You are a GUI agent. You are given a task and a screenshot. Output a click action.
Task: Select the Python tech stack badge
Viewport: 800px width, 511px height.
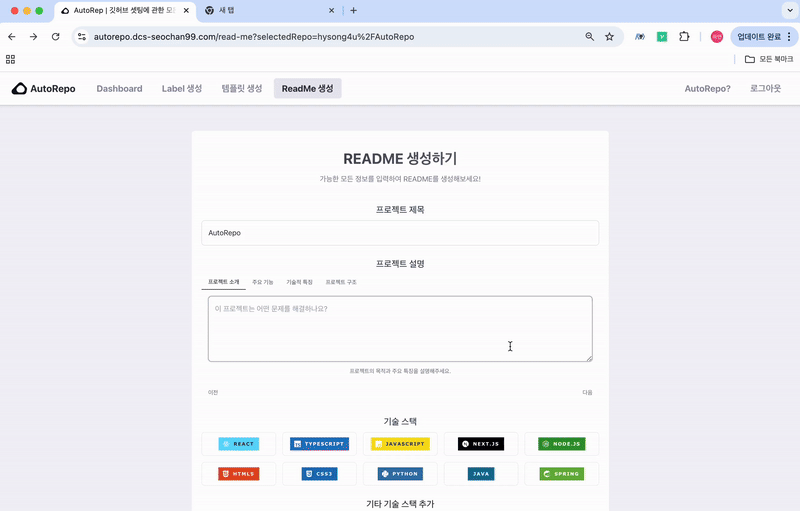click(x=400, y=474)
